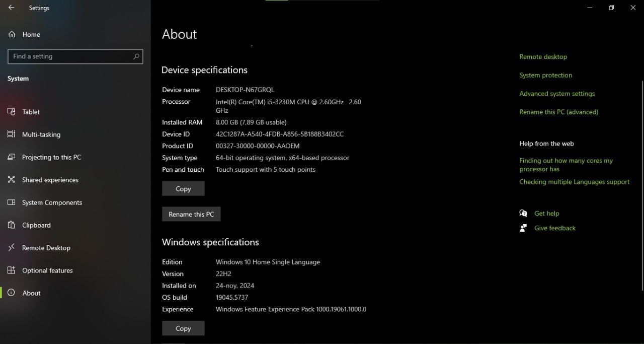Click the 8,00 GB installed RAM value
Screen dimensions: 644x344
click(251, 122)
